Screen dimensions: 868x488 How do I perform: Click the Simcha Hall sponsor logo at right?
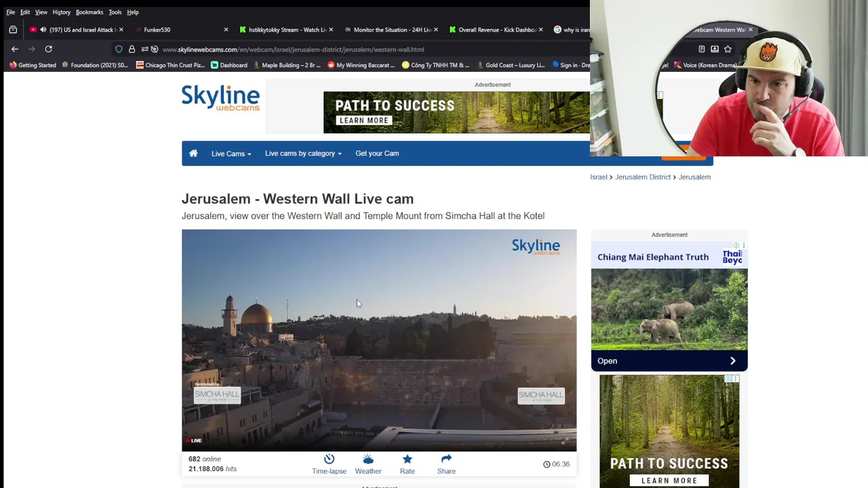click(x=541, y=395)
